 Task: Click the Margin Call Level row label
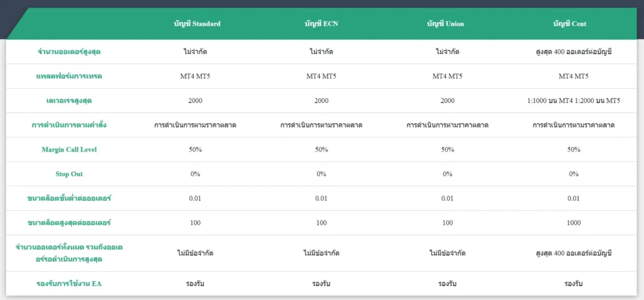[x=69, y=150]
